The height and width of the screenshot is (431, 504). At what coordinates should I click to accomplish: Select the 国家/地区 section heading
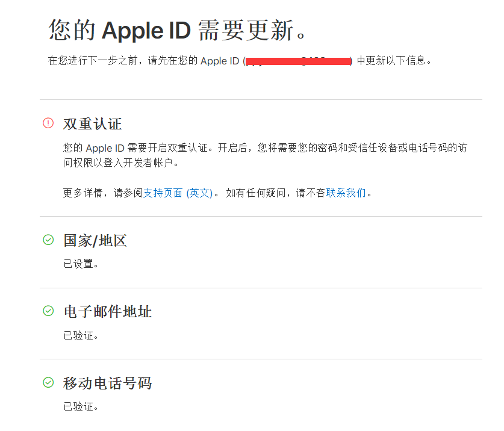(95, 241)
